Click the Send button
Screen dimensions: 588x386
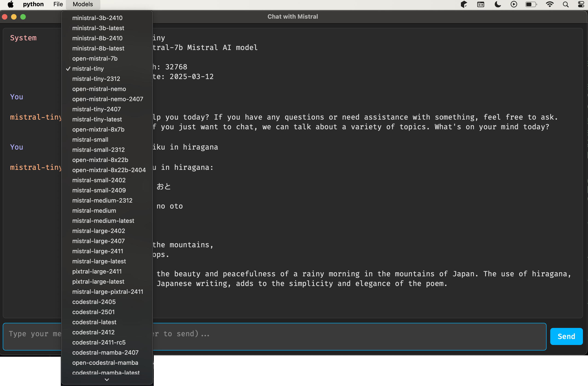point(566,336)
